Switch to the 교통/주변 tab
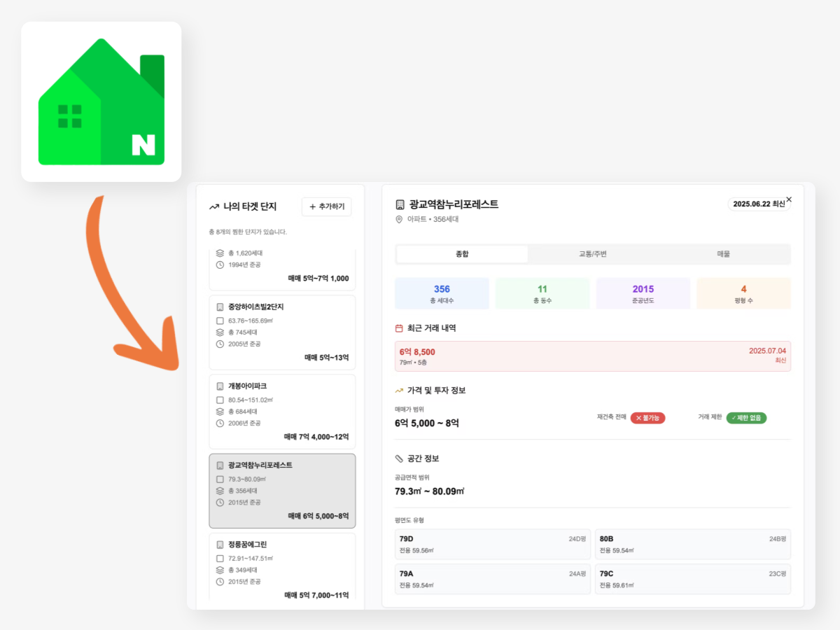This screenshot has height=630, width=840. [x=593, y=254]
